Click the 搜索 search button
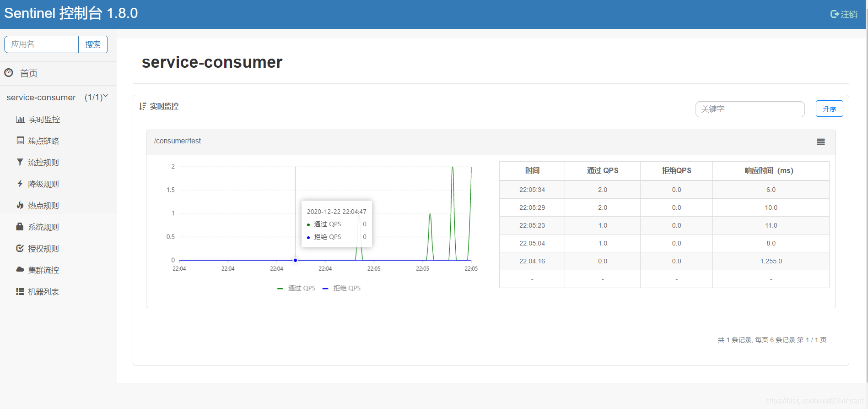 (93, 44)
